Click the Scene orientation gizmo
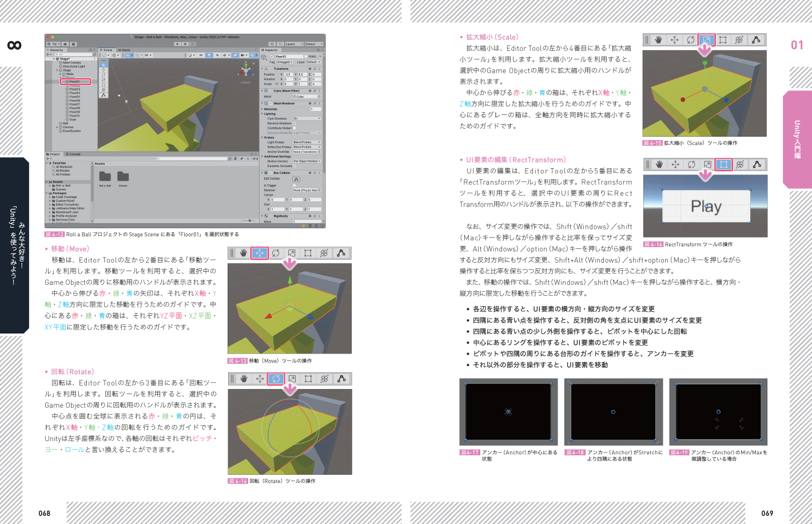The width and height of the screenshot is (812, 524). tap(246, 71)
